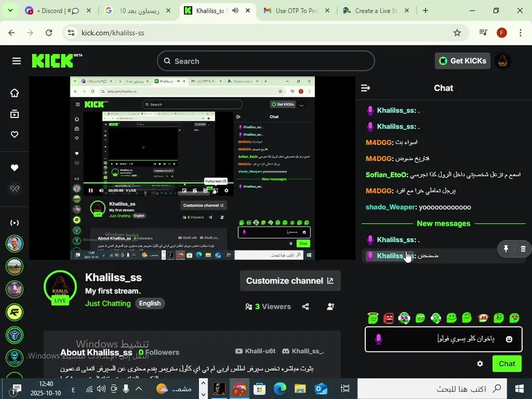Open Windows Start menu
532x399 pixels.
(x=519, y=389)
